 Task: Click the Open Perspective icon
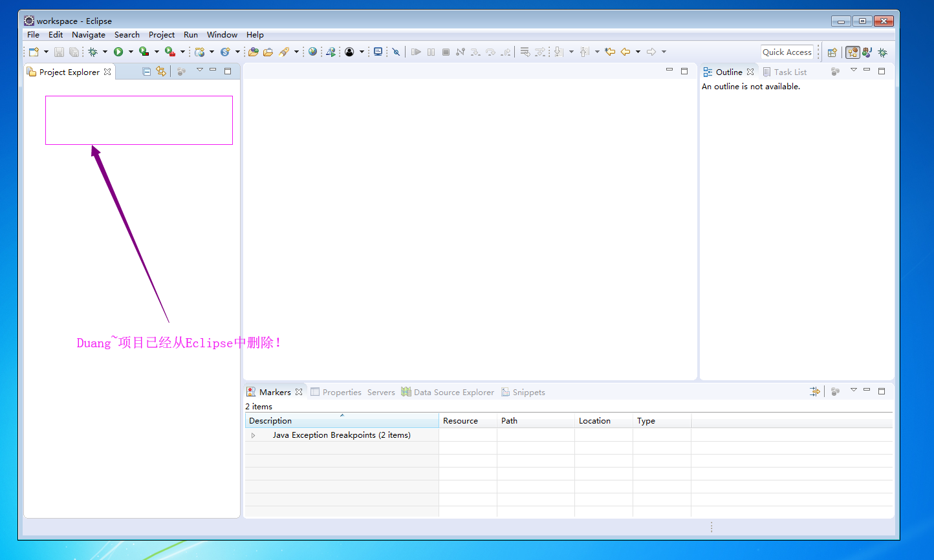[x=832, y=52]
